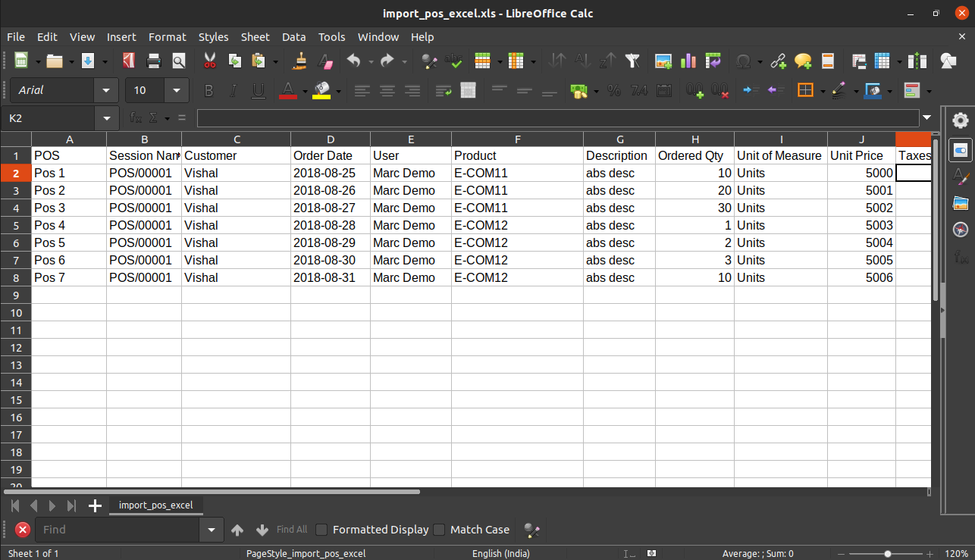Open the Format menu
Viewport: 975px width, 560px height.
(x=167, y=36)
